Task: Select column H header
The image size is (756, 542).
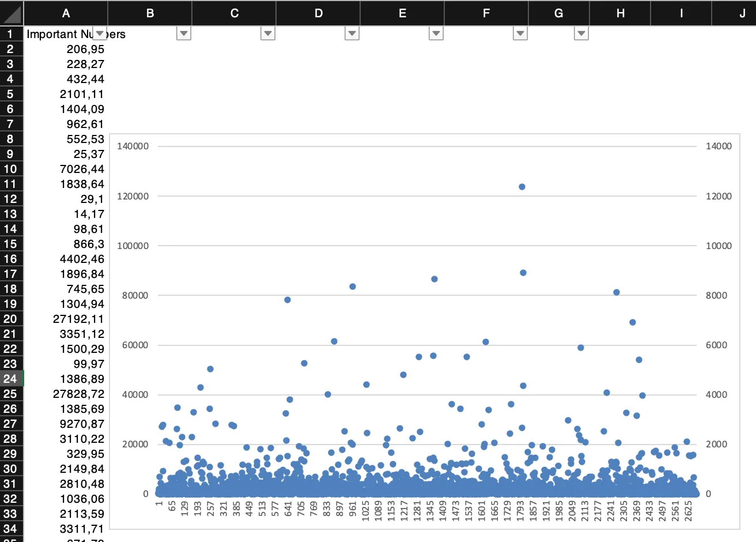Action: (620, 13)
